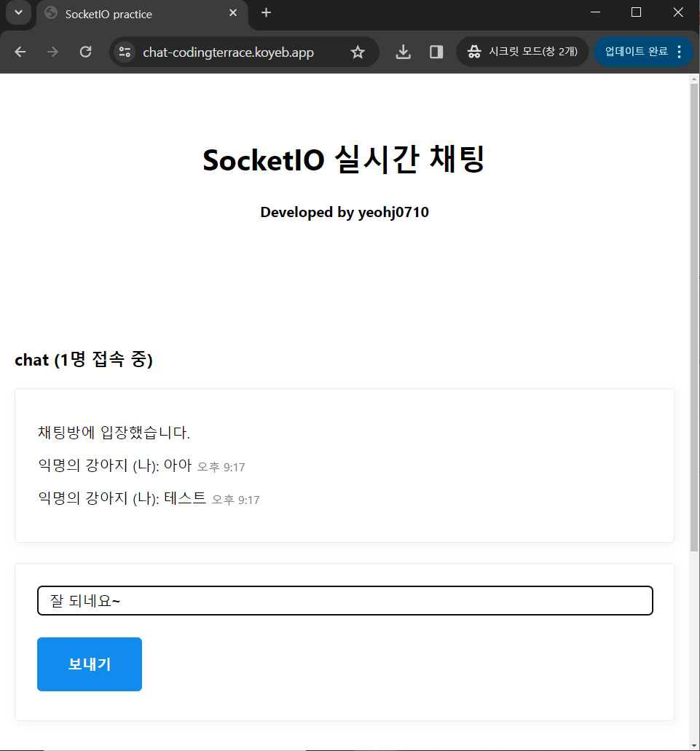Send the message with 보내기 button
The width and height of the screenshot is (700, 751).
click(x=90, y=664)
